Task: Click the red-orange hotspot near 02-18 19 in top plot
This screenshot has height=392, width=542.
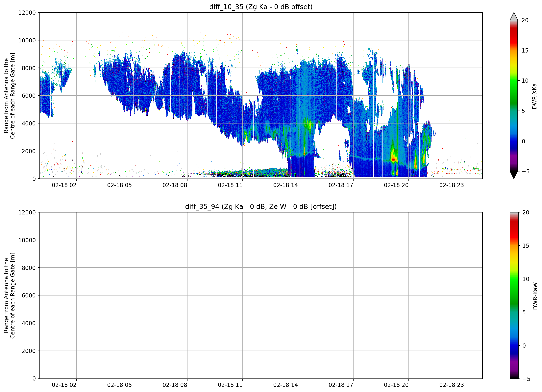Action: click(393, 159)
